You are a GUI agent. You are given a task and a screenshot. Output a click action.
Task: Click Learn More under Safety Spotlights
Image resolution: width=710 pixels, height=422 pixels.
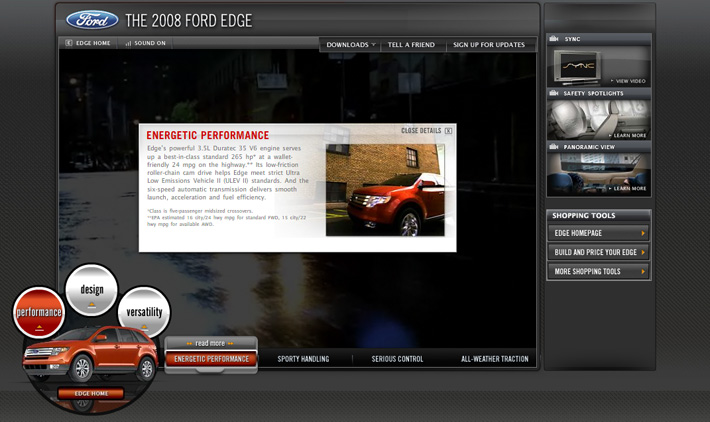click(x=628, y=135)
